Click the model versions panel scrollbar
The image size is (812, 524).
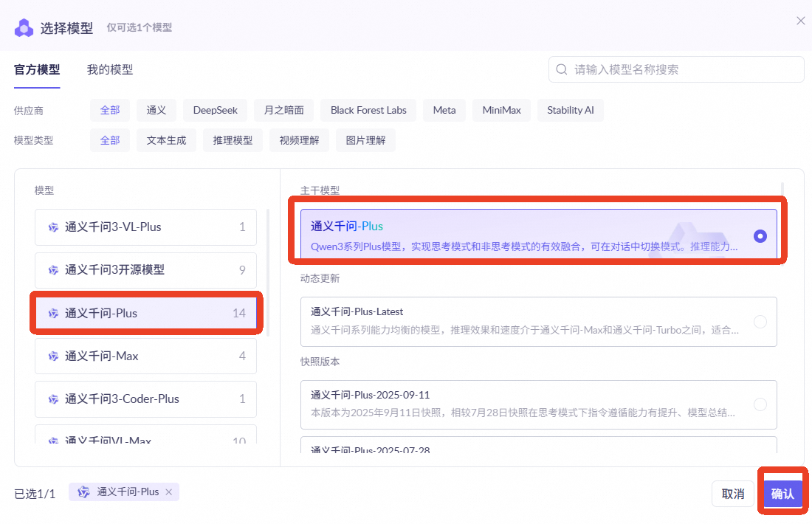(x=782, y=188)
